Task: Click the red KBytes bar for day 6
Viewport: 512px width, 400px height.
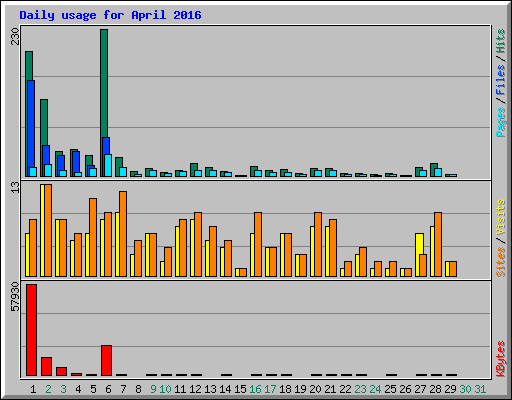Action: point(106,360)
